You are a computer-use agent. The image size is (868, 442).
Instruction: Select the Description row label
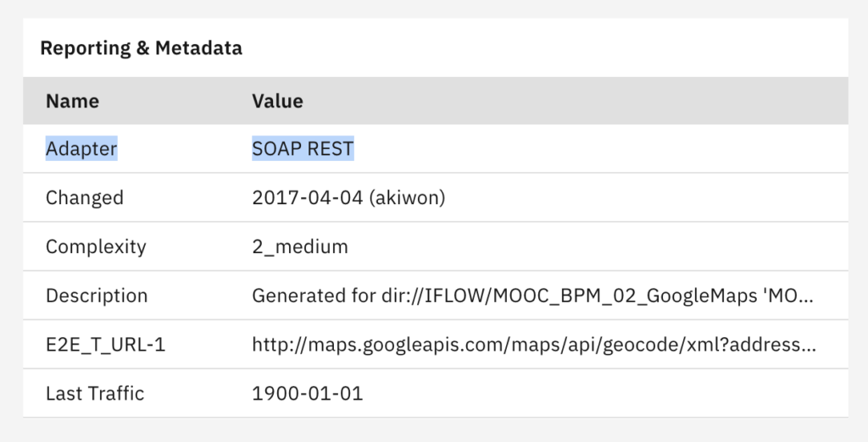pos(97,296)
